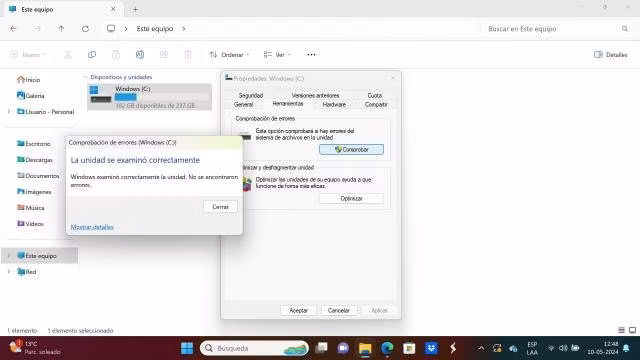Expand Usuario - Personal in sidebar

tap(9, 111)
